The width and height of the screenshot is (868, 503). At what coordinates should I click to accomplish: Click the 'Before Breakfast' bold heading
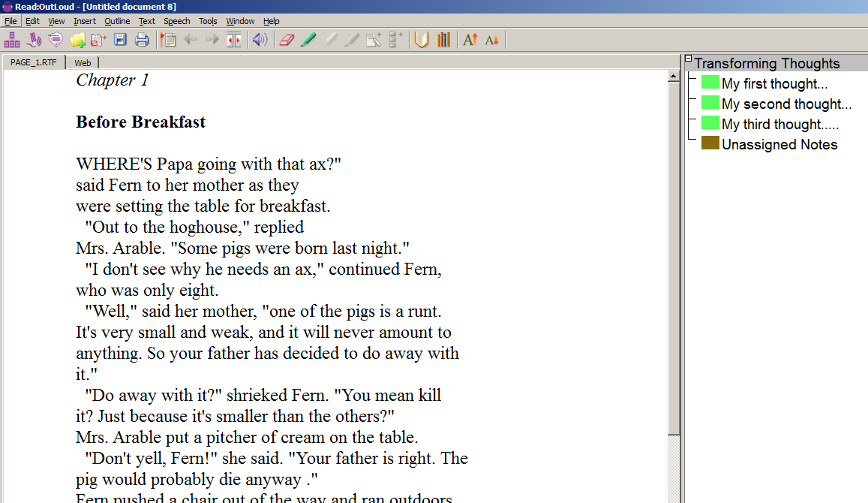tap(140, 122)
